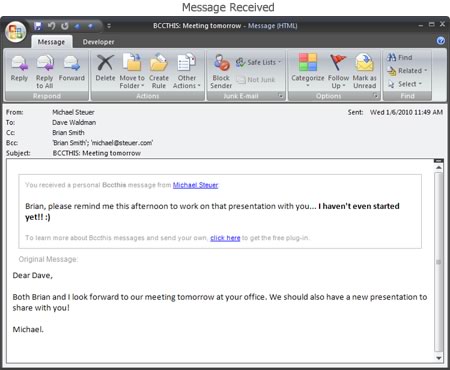Viewport: 450px width, 370px height.
Task: Switch to the Developer tab
Action: pyautogui.click(x=98, y=42)
